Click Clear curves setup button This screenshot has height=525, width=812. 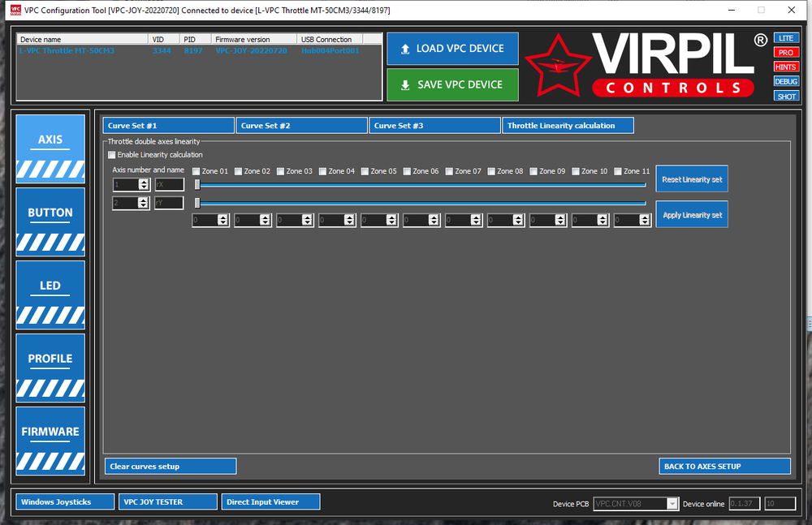click(x=171, y=467)
